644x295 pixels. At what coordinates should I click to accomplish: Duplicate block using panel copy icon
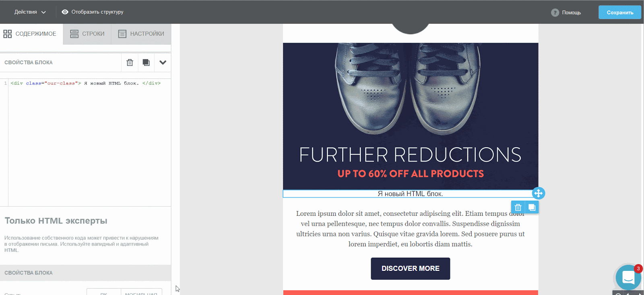[x=146, y=62]
